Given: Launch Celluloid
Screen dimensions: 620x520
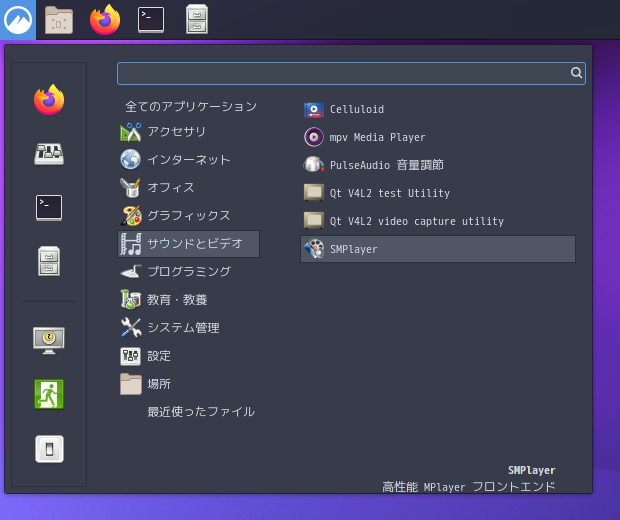Looking at the screenshot, I should (x=438, y=110).
